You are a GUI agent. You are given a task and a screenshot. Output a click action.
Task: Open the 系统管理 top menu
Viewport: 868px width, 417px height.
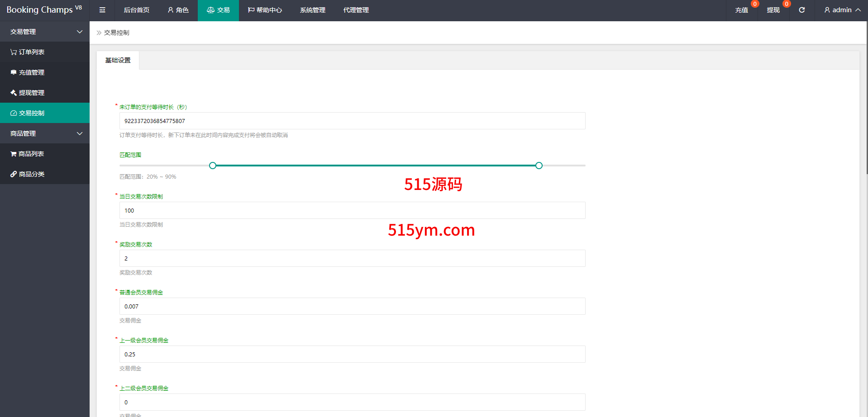312,10
